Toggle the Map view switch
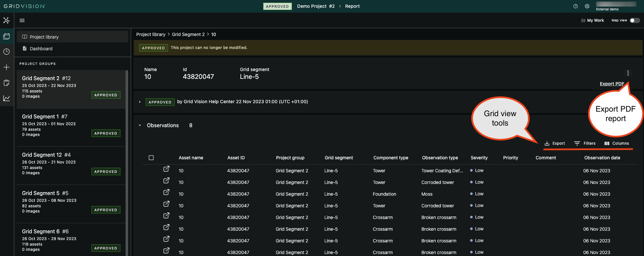Viewport: 644px width, 256px height. (x=634, y=20)
